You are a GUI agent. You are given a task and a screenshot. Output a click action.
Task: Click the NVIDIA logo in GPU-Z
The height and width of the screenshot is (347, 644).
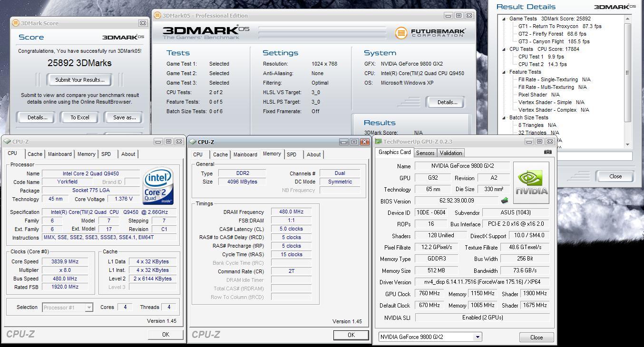(x=531, y=183)
